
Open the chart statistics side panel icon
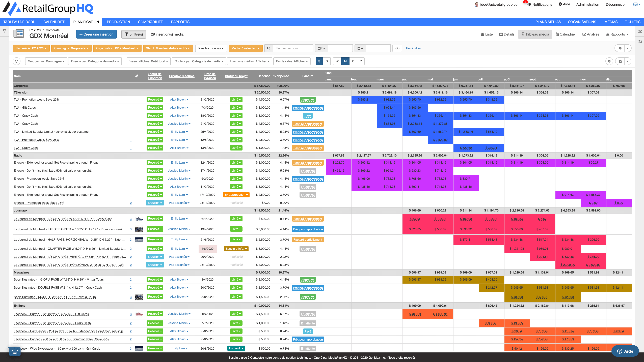point(639,42)
